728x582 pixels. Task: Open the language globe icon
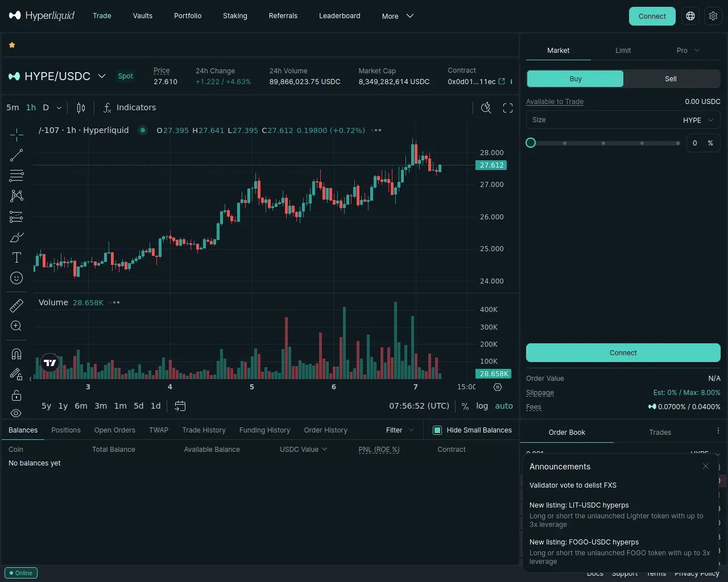point(690,16)
